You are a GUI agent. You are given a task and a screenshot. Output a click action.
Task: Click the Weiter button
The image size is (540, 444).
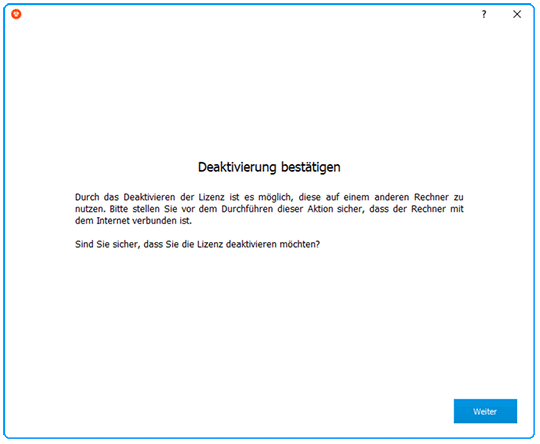[x=485, y=411]
